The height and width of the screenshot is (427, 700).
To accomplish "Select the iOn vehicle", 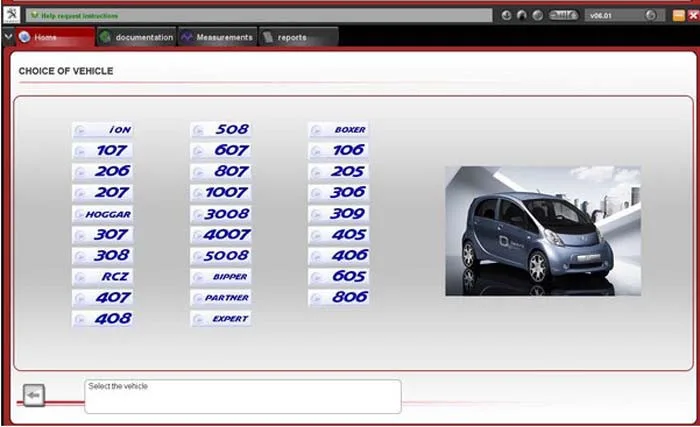I will tap(103, 130).
